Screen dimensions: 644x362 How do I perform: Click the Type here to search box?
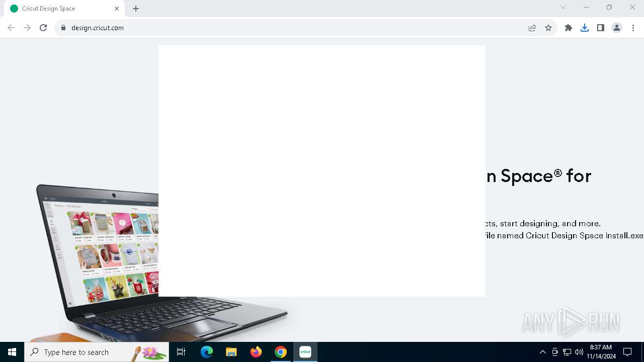pyautogui.click(x=97, y=352)
